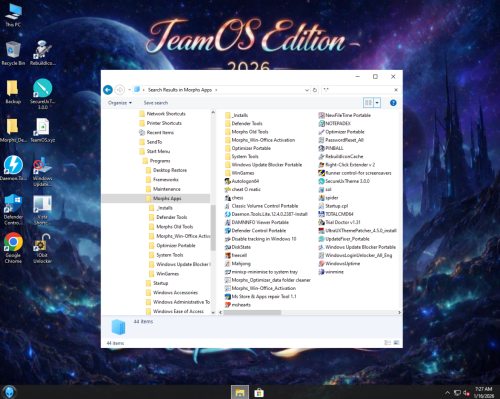The image size is (500, 399).
Task: Select the freecell file
Action: pyautogui.click(x=236, y=255)
